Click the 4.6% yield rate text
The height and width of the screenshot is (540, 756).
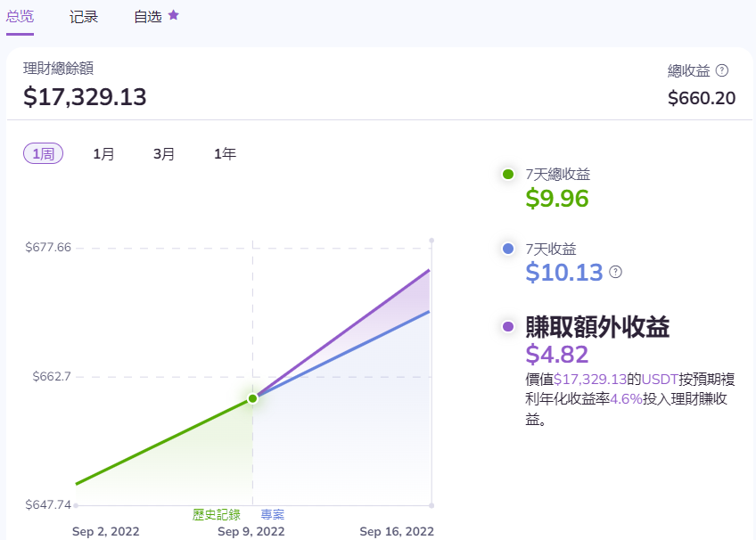pos(627,399)
